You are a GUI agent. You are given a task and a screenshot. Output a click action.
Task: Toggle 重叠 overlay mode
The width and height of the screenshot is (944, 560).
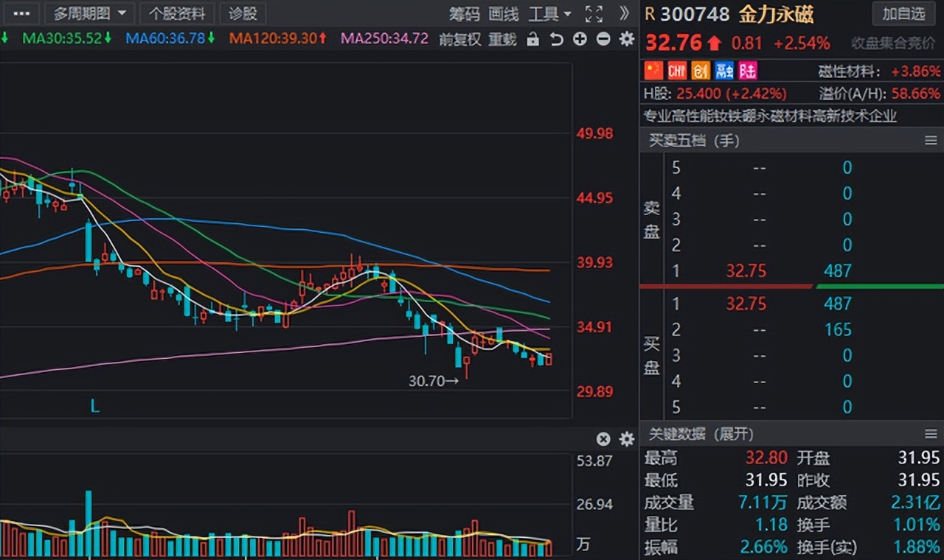(503, 39)
